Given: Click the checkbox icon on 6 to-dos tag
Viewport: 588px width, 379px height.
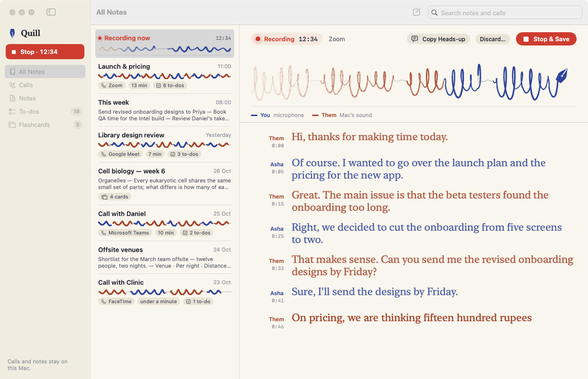Looking at the screenshot, I should [158, 85].
